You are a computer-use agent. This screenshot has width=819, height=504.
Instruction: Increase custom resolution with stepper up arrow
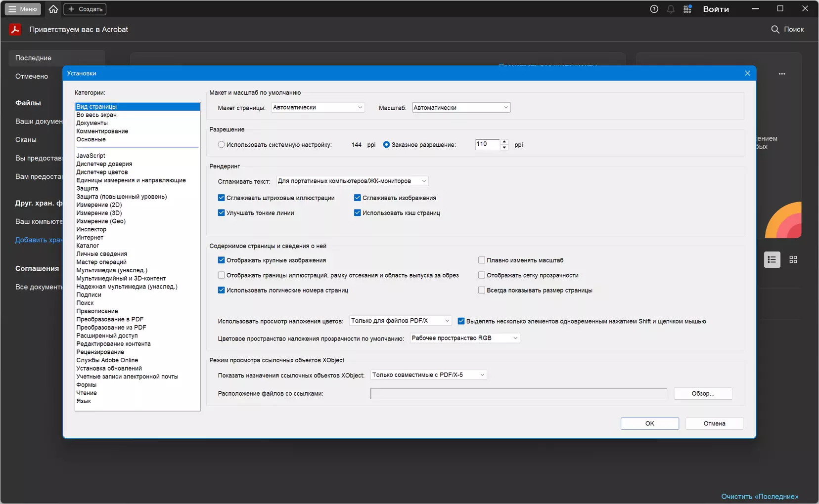[x=504, y=142]
